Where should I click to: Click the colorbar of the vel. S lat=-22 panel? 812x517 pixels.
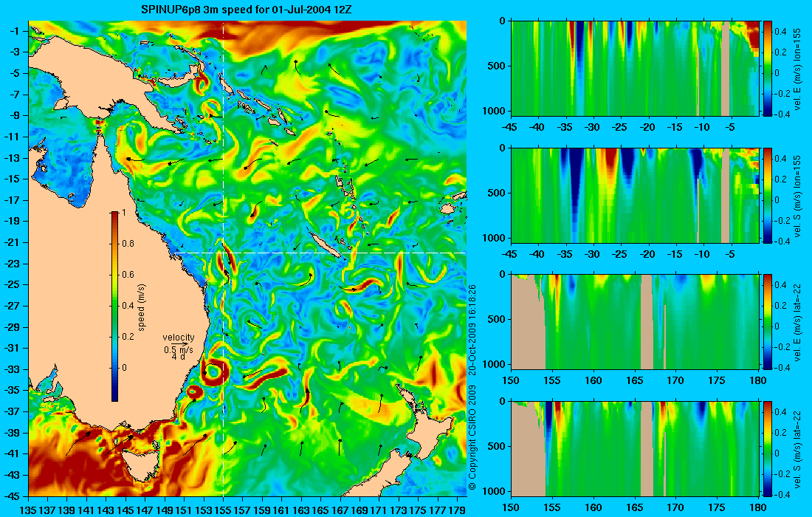(x=768, y=448)
